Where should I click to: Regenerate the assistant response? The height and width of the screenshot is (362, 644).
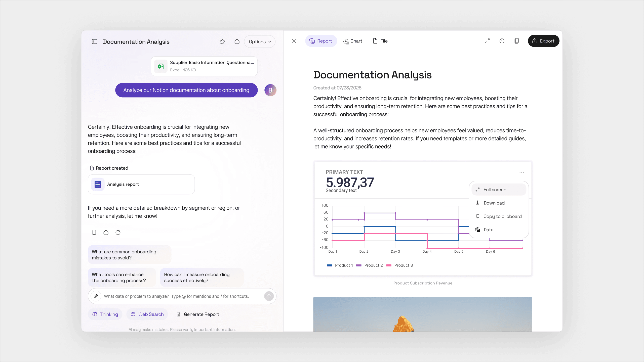tap(118, 233)
